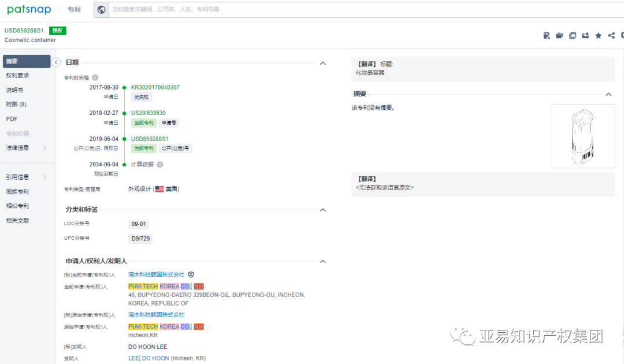The height and width of the screenshot is (364, 624).
Task: Open in new window icon
Action: (573, 36)
